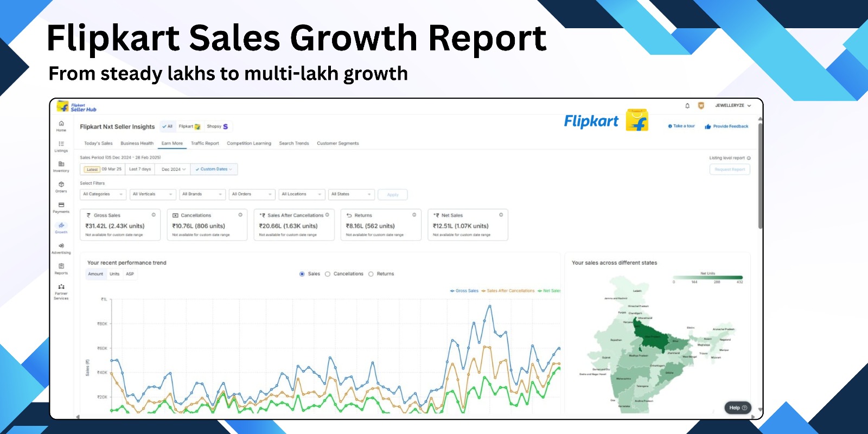The width and height of the screenshot is (868, 434).
Task: Click the Help button
Action: pyautogui.click(x=737, y=407)
